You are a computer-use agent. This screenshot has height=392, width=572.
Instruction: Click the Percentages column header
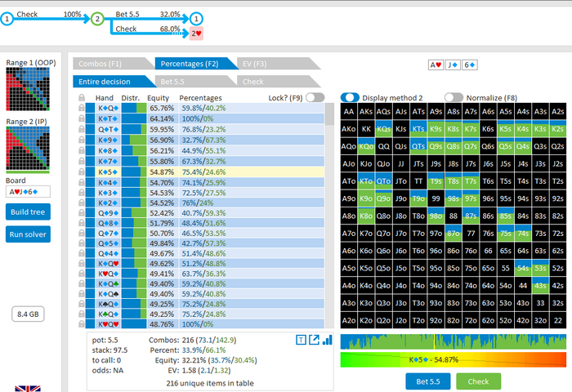click(200, 98)
